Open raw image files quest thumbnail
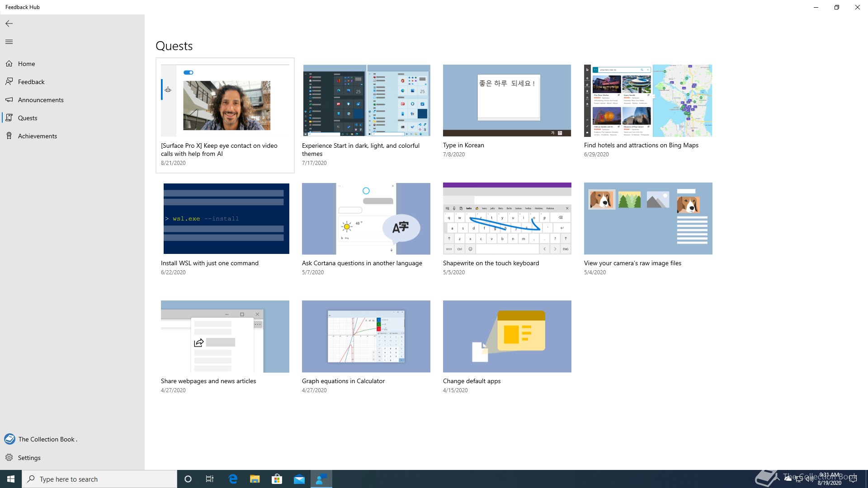Viewport: 868px width, 488px height. pyautogui.click(x=648, y=219)
